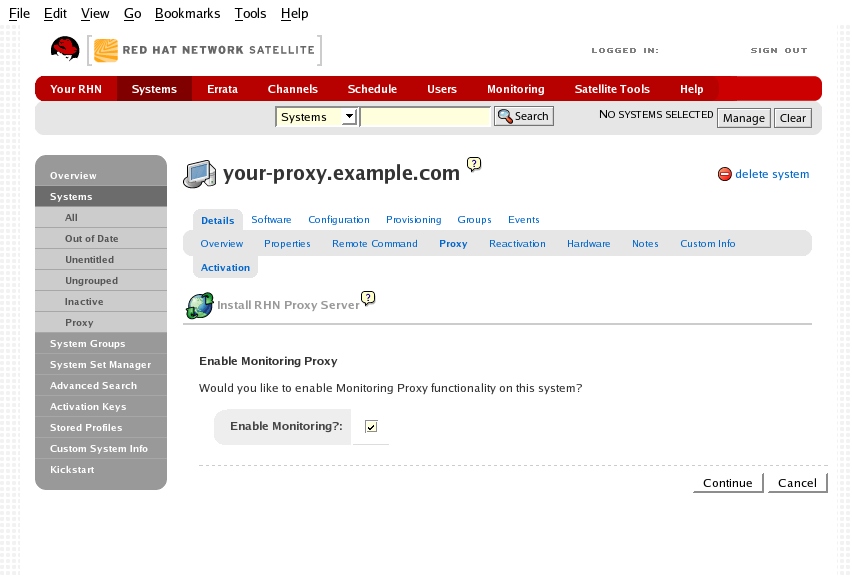Image resolution: width=852 pixels, height=577 pixels.
Task: Select the Details tab
Action: 217,221
